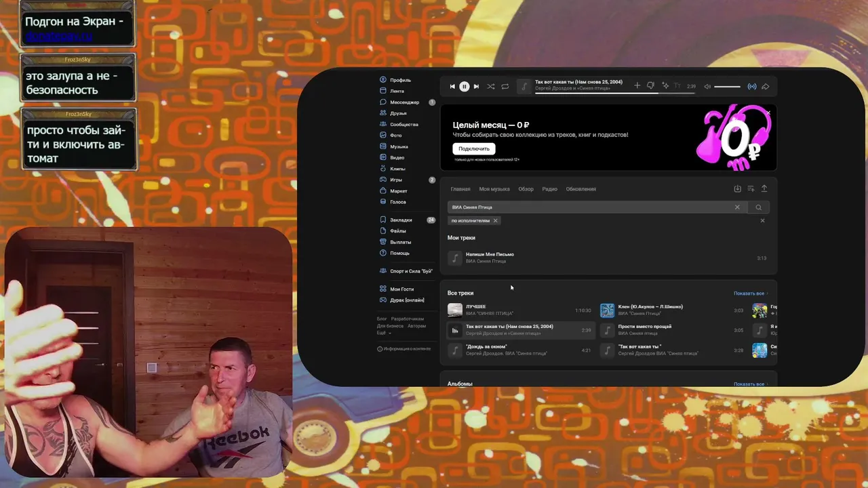Share the current track

click(765, 87)
